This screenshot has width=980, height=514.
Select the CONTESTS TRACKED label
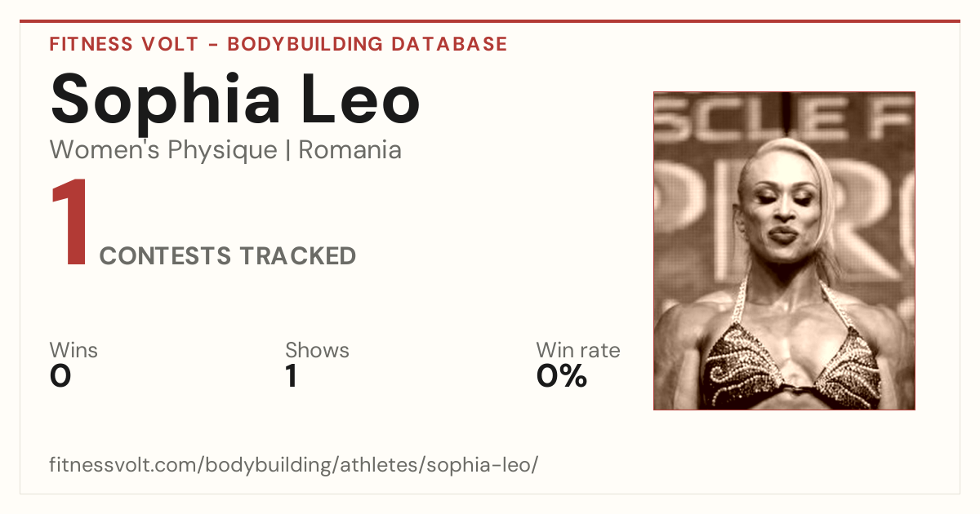click(x=228, y=256)
